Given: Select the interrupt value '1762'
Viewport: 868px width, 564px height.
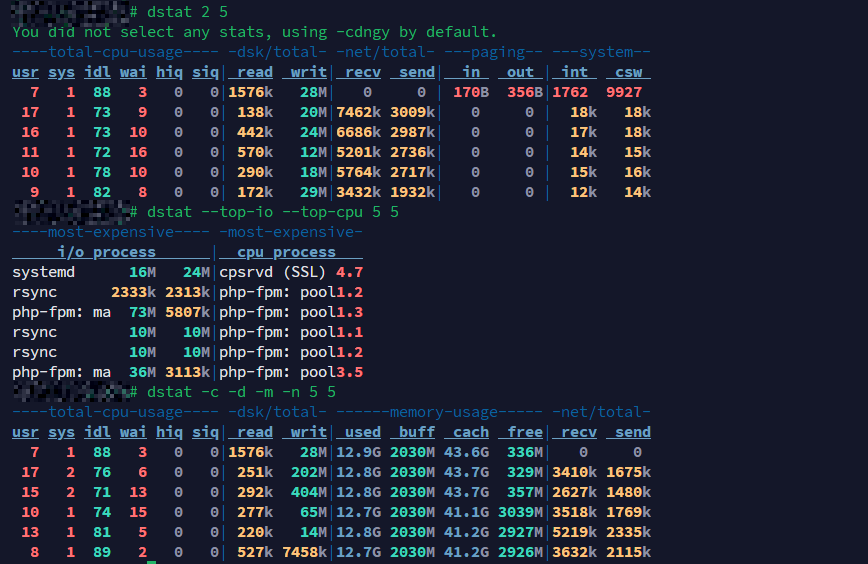Looking at the screenshot, I should pos(570,92).
